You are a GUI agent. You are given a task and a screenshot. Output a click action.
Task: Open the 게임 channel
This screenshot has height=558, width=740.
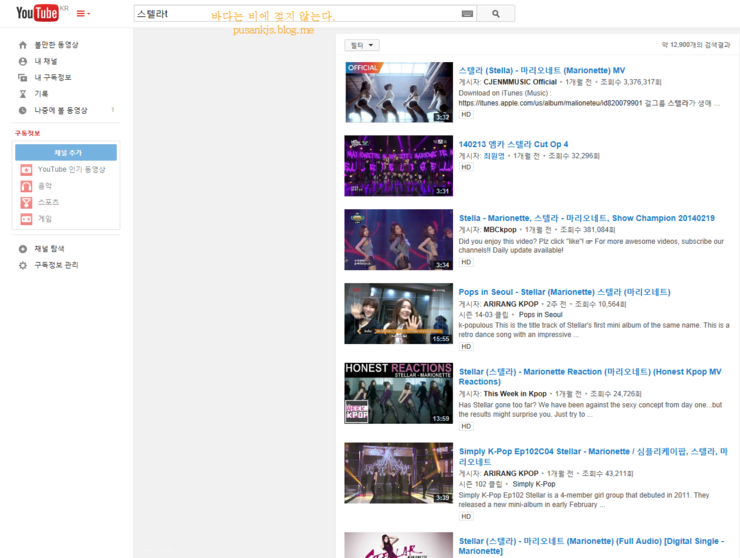[45, 219]
